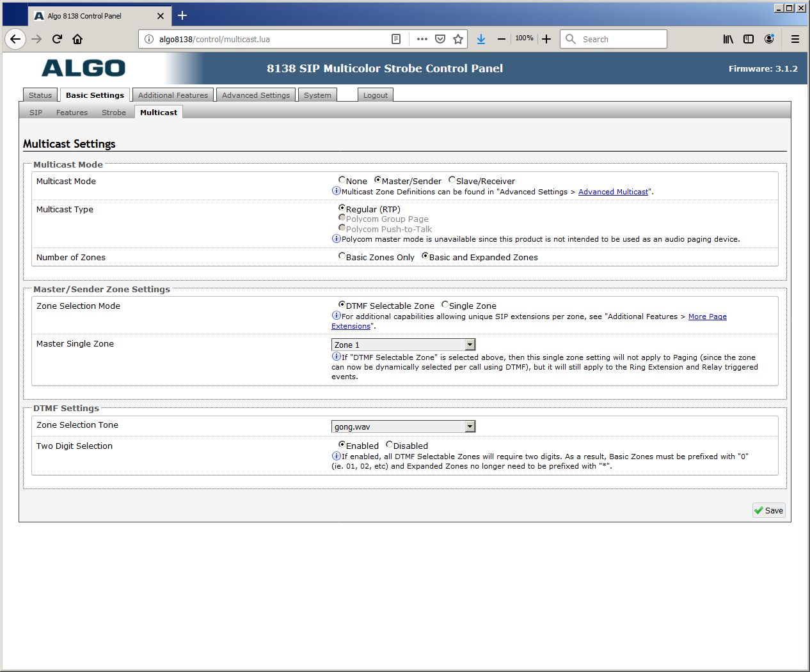810x672 pixels.
Task: Open the hamburger application menu
Action: click(x=795, y=39)
